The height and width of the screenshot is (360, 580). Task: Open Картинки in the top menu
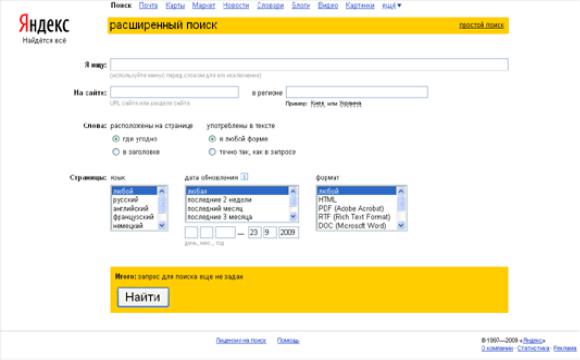[360, 6]
